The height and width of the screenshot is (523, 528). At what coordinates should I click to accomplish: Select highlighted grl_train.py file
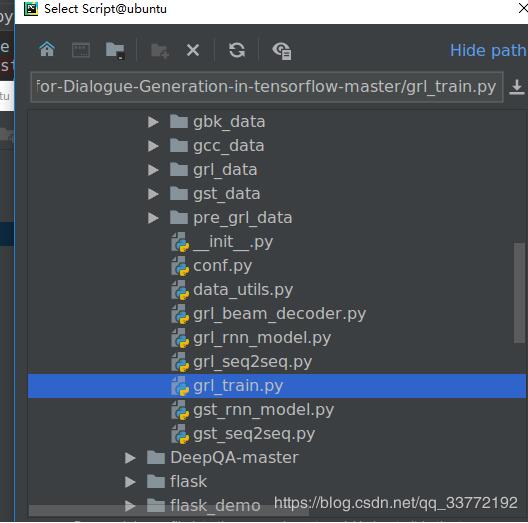[277, 386]
